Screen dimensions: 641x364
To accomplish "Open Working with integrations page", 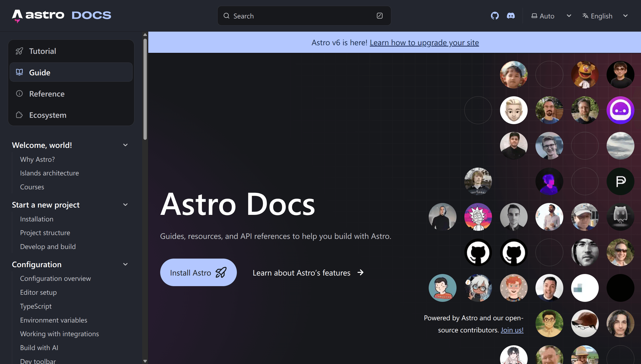I will (59, 334).
